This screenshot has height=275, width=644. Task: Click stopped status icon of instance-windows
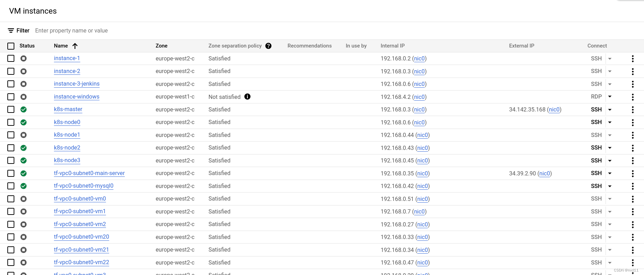pyautogui.click(x=23, y=97)
